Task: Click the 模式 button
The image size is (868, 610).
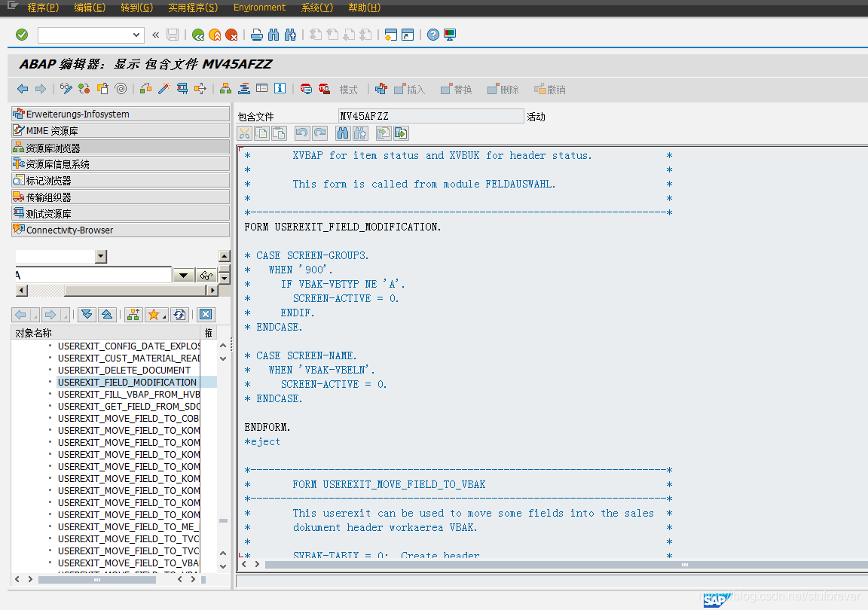Action: point(348,90)
